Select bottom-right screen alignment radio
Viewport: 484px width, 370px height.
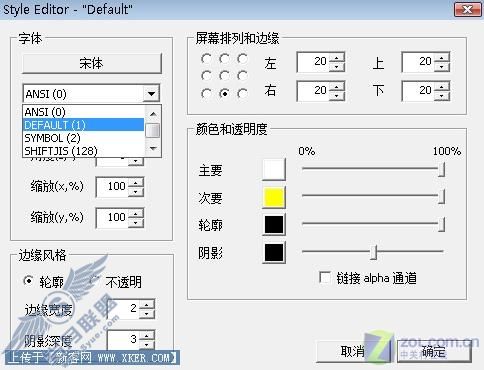(242, 94)
